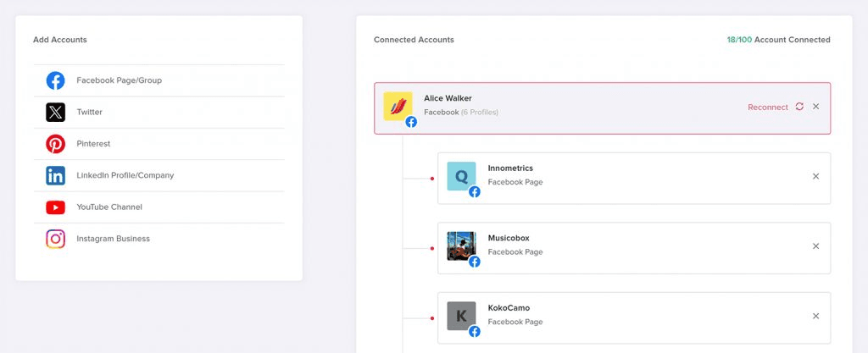Viewport: 868px width, 353px height.
Task: Click the YouTube logo icon
Action: (x=55, y=207)
